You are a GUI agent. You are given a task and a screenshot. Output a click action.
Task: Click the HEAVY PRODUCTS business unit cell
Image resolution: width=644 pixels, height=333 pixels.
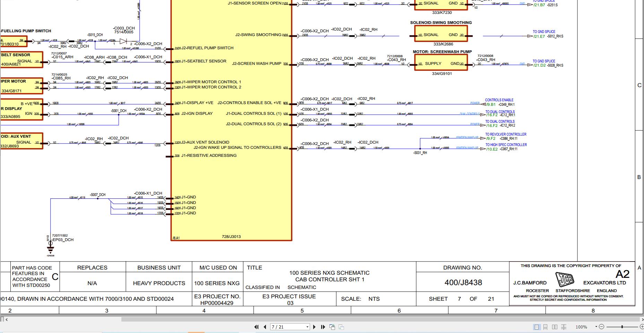click(159, 283)
